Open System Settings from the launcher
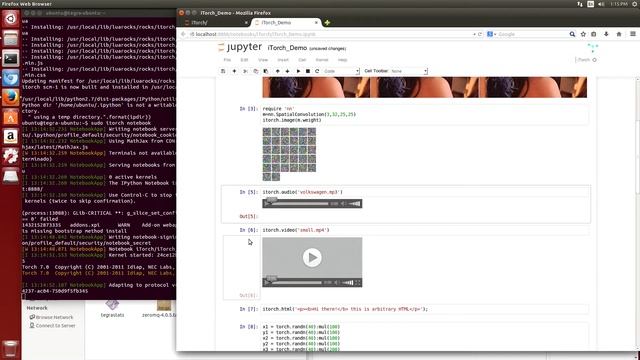The width and height of the screenshot is (640, 360). point(11,156)
